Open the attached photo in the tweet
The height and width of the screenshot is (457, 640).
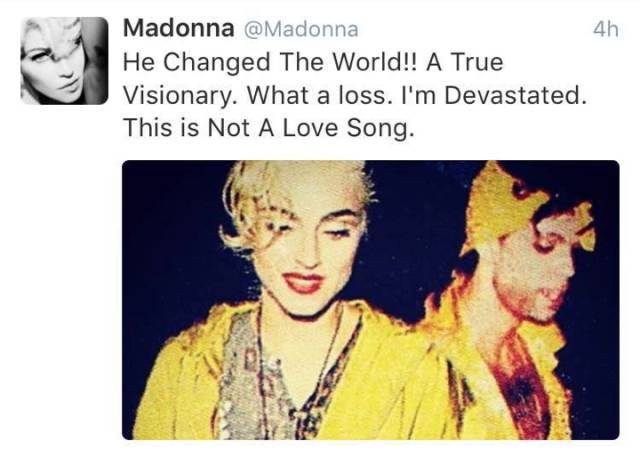[371, 300]
